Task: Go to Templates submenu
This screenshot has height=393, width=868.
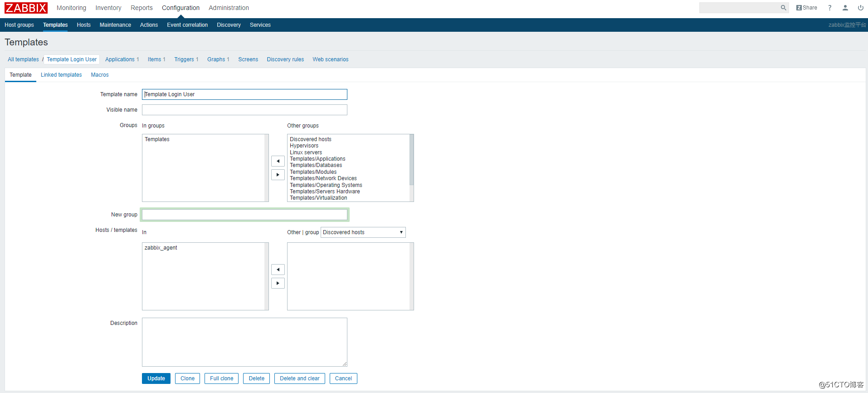Action: (x=55, y=25)
